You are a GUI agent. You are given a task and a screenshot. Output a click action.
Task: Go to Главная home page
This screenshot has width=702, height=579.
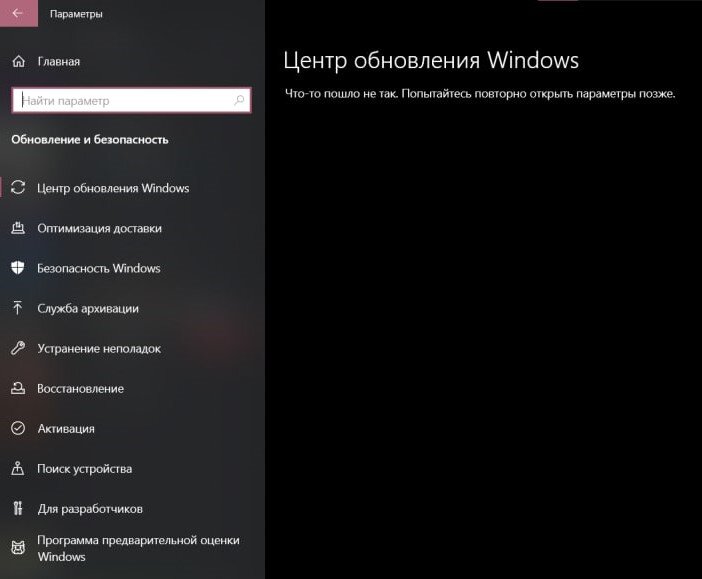pyautogui.click(x=59, y=62)
